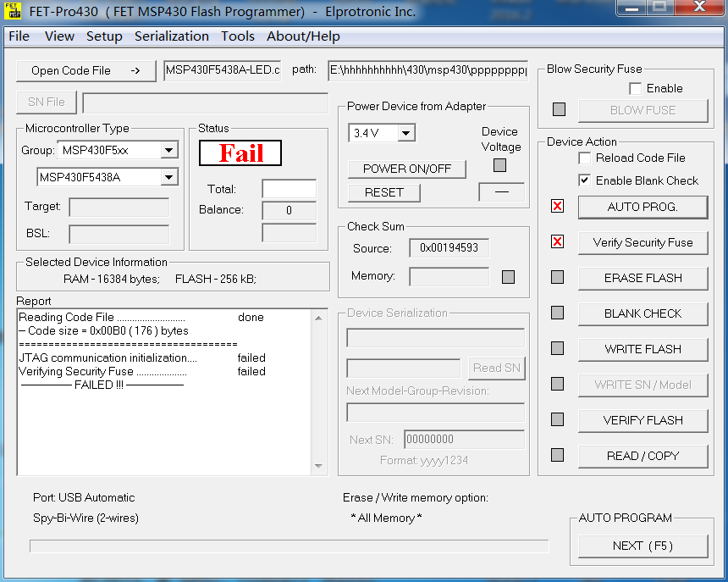The width and height of the screenshot is (728, 582).
Task: Open the Group MSP430F5xx dropdown
Action: (169, 150)
